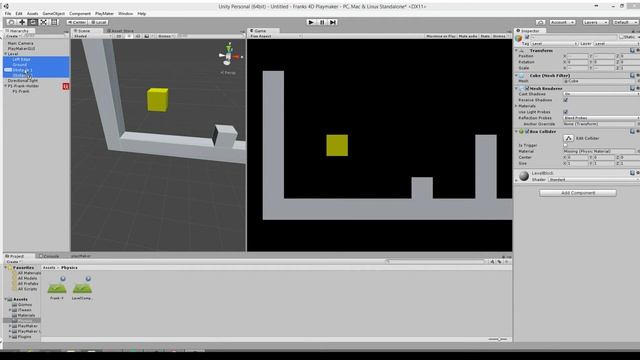Switch to the Console tab
The height and width of the screenshot is (360, 640).
pyautogui.click(x=49, y=256)
